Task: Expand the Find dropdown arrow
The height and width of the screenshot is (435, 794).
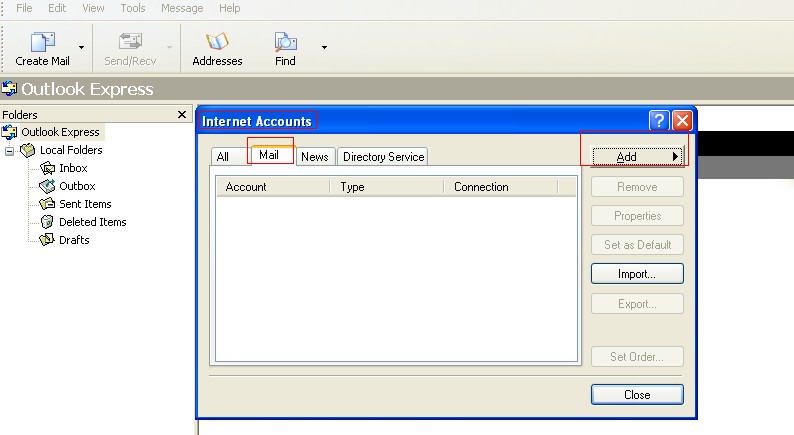Action: (x=324, y=47)
